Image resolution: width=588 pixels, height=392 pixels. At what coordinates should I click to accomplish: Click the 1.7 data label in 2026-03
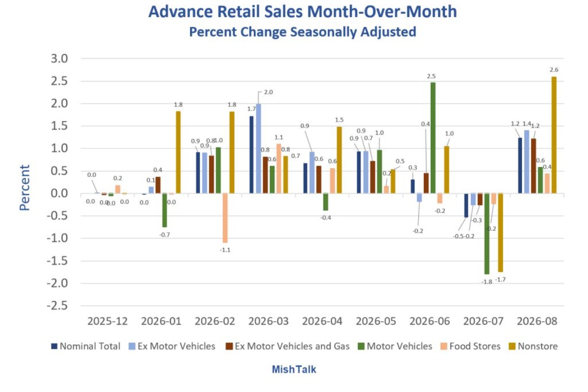pyautogui.click(x=251, y=109)
